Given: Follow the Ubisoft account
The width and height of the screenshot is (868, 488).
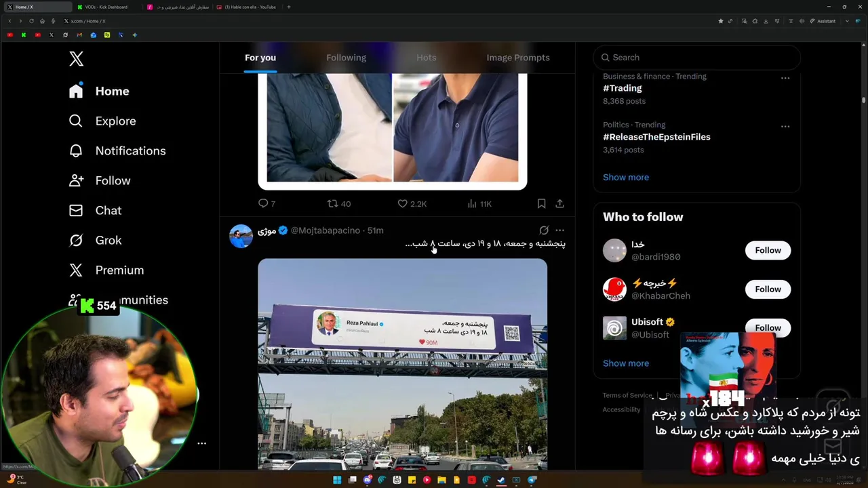Looking at the screenshot, I should pyautogui.click(x=768, y=327).
